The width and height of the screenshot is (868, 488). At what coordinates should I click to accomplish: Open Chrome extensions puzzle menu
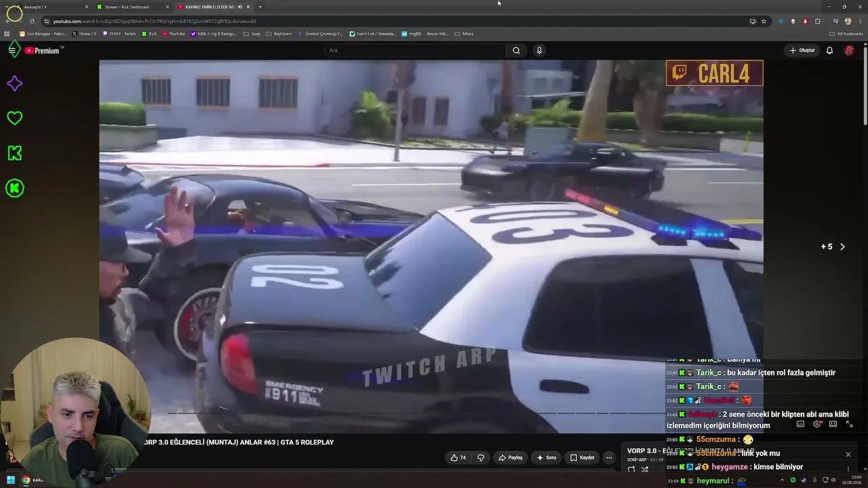[x=817, y=21]
